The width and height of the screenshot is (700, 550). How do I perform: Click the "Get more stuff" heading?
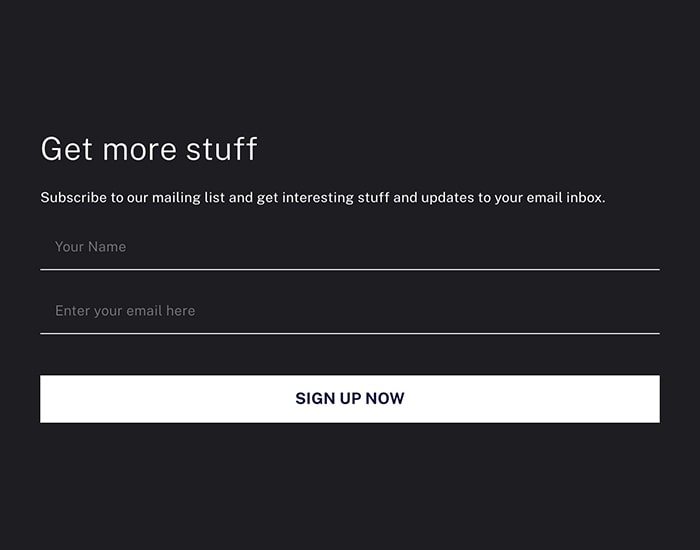149,149
